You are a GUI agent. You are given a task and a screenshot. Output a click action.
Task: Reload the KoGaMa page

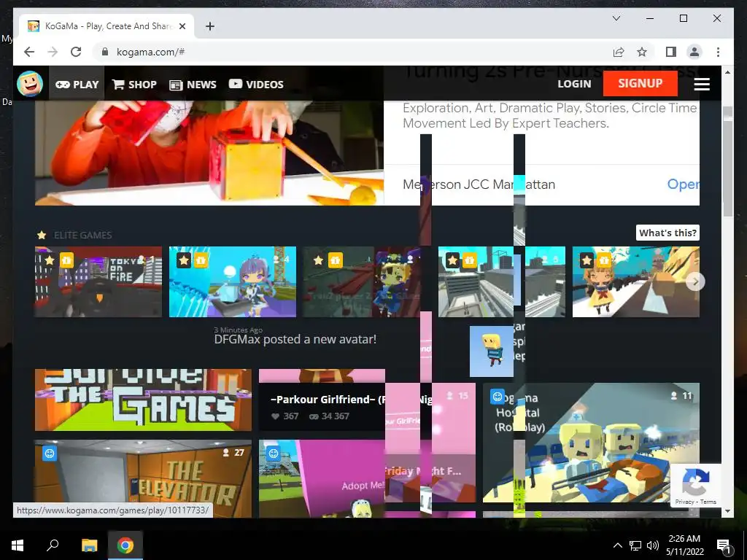(76, 52)
